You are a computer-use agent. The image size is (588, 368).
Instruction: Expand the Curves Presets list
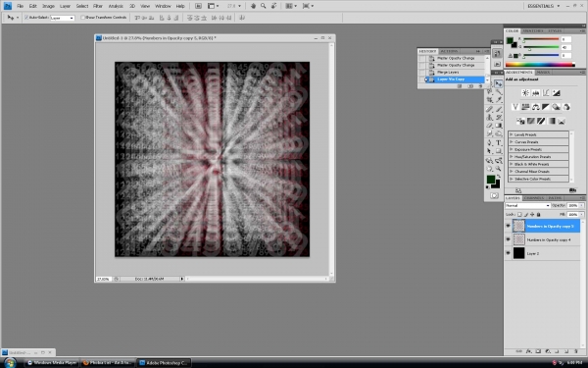[538, 142]
